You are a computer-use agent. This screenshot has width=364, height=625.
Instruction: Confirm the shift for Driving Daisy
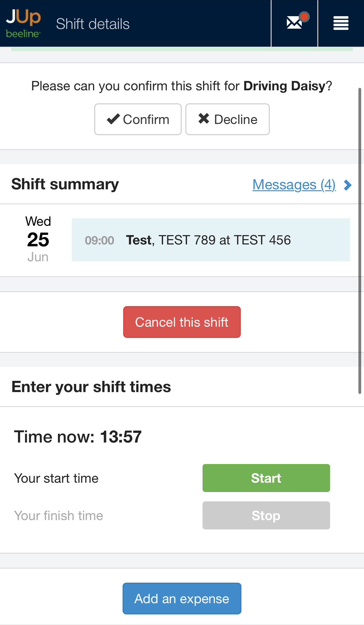coord(138,119)
